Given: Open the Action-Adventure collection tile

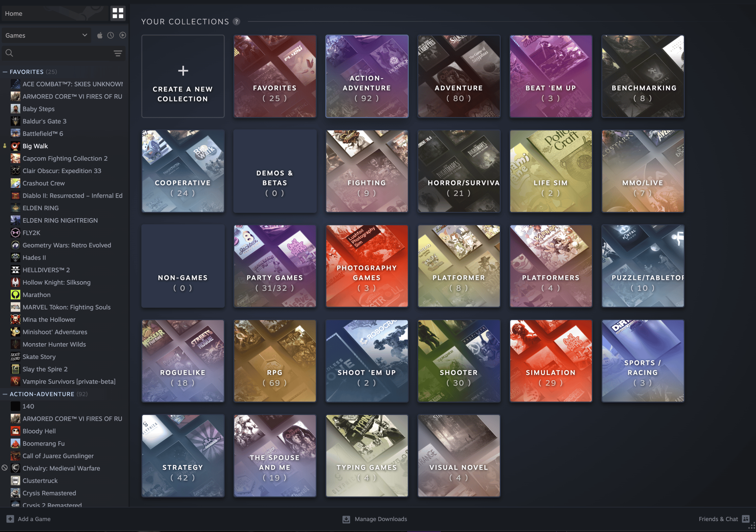Looking at the screenshot, I should pyautogui.click(x=367, y=76).
